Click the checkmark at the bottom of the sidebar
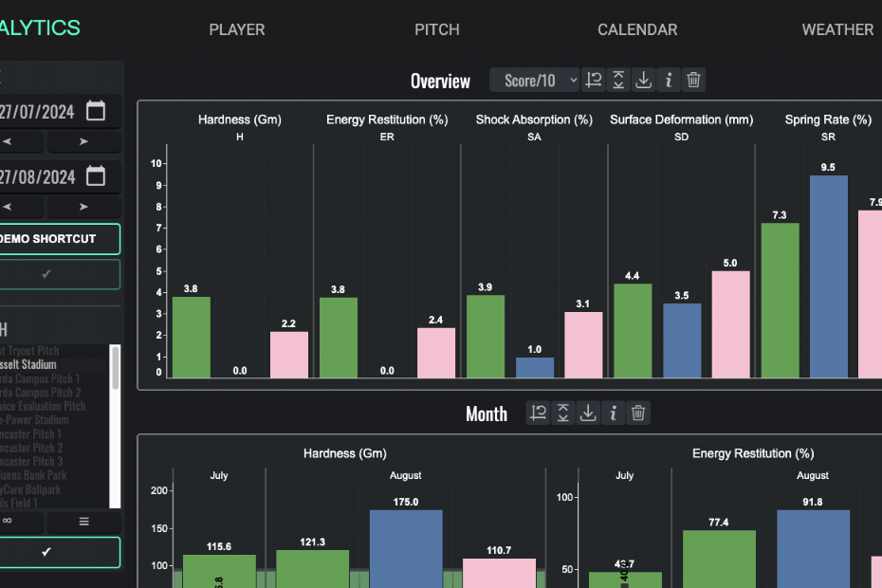The height and width of the screenshot is (588, 882). click(60, 552)
